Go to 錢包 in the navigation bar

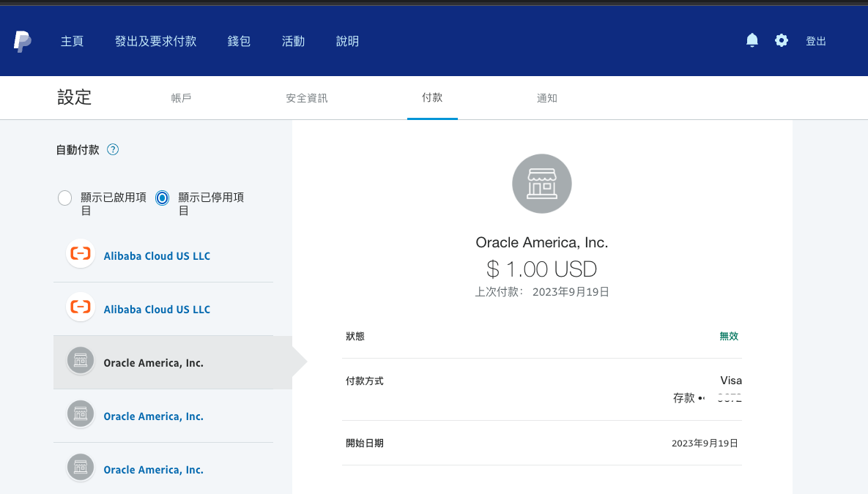[239, 42]
